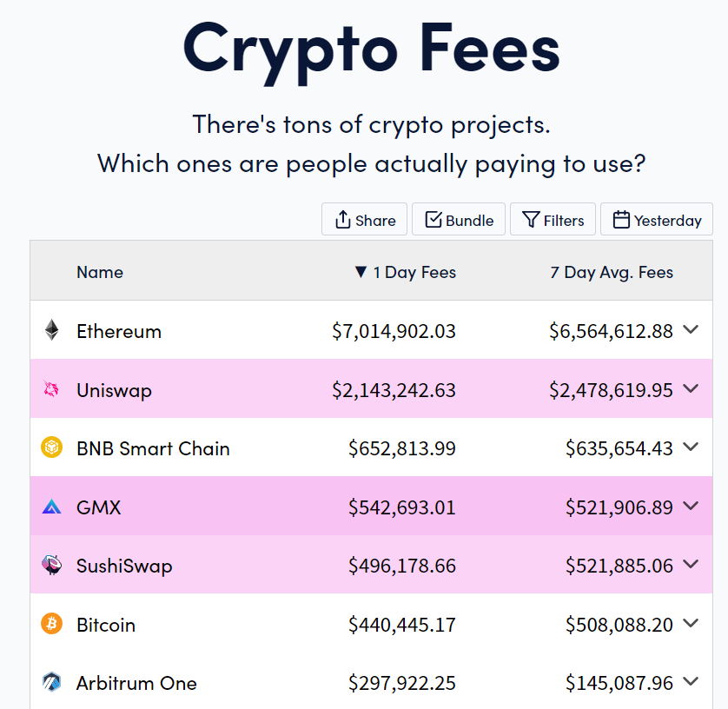Image resolution: width=728 pixels, height=709 pixels.
Task: Open the Filters panel
Action: click(553, 219)
